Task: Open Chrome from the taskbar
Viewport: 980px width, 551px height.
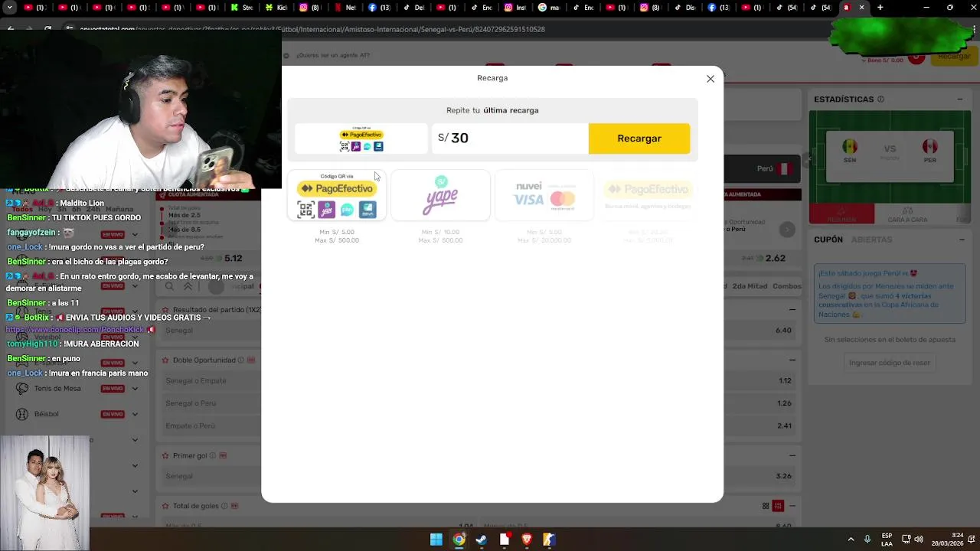Action: point(459,540)
